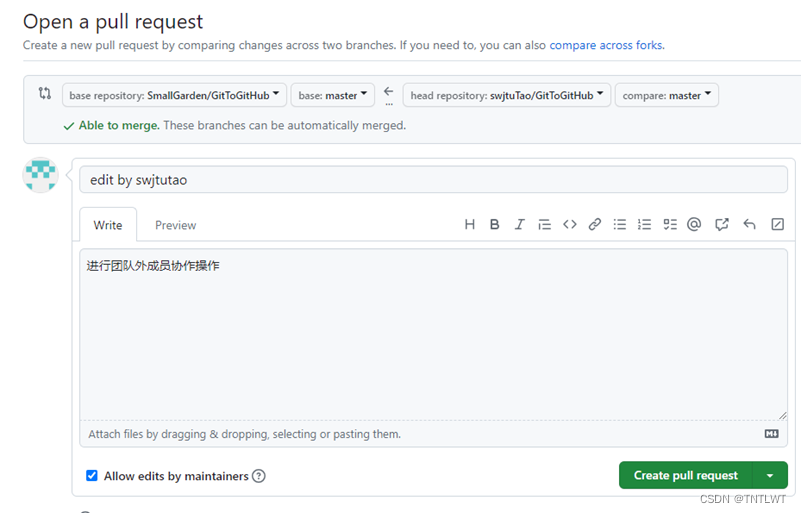The image size is (801, 513).
Task: Click the user avatar image
Action: pyautogui.click(x=40, y=175)
